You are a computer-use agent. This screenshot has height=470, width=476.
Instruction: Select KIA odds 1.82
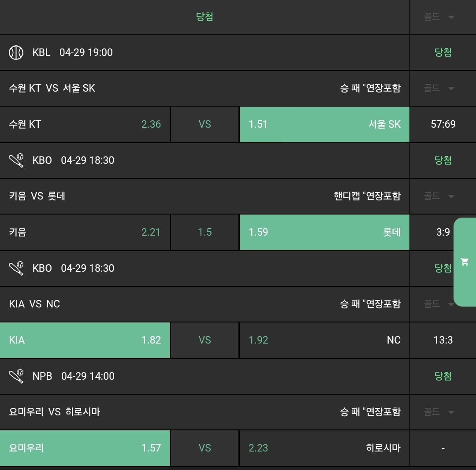[x=85, y=340]
